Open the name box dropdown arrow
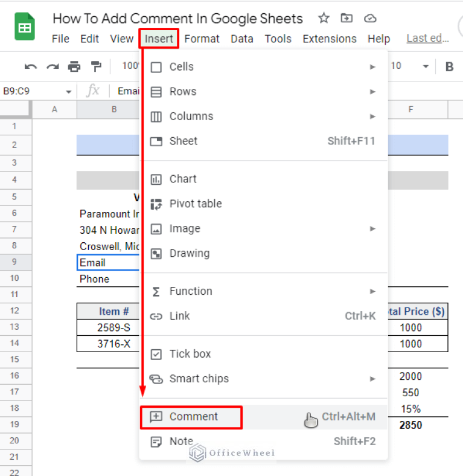Image resolution: width=463 pixels, height=476 pixels. point(69,92)
